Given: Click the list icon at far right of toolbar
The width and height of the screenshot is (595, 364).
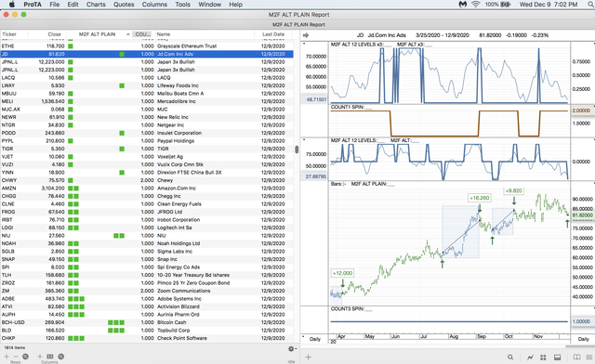Looking at the screenshot, I should click(589, 357).
